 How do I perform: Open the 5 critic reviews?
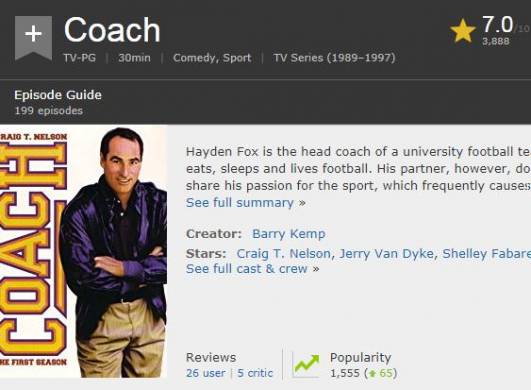pyautogui.click(x=255, y=373)
